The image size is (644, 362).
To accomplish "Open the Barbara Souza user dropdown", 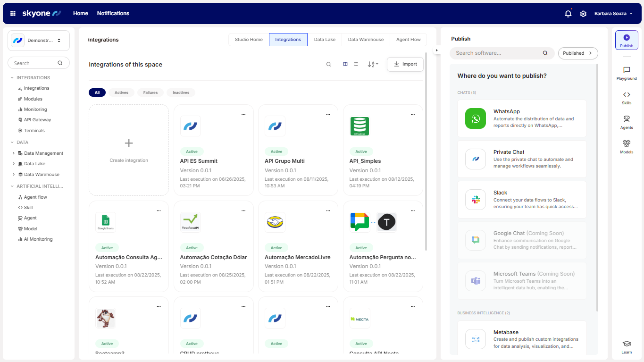I will pyautogui.click(x=613, y=14).
